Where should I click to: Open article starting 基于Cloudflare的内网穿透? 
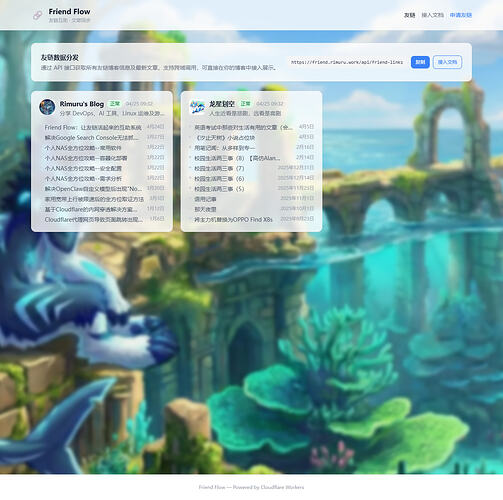pyautogui.click(x=91, y=209)
